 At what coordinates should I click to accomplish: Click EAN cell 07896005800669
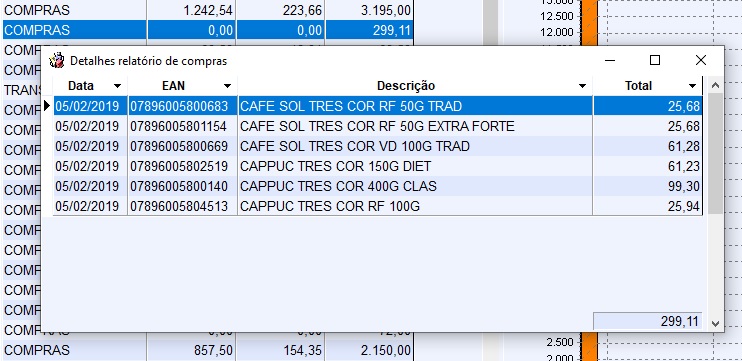[x=182, y=146]
